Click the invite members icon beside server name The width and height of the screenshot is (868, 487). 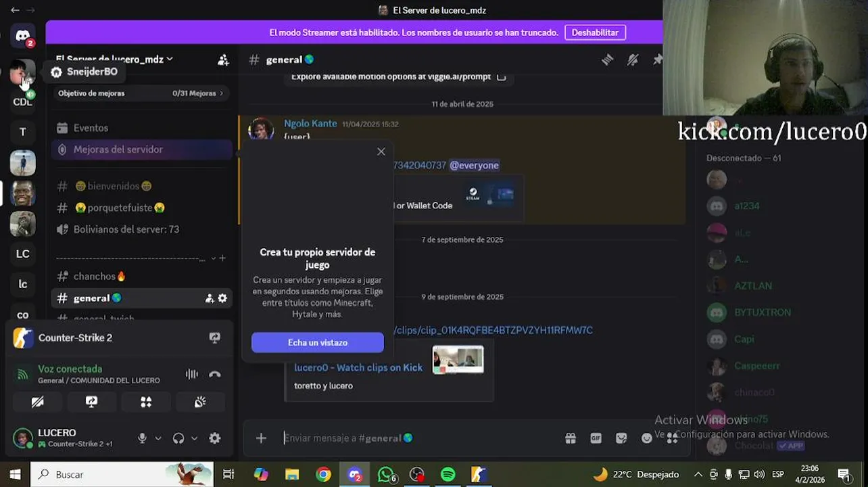coord(223,60)
